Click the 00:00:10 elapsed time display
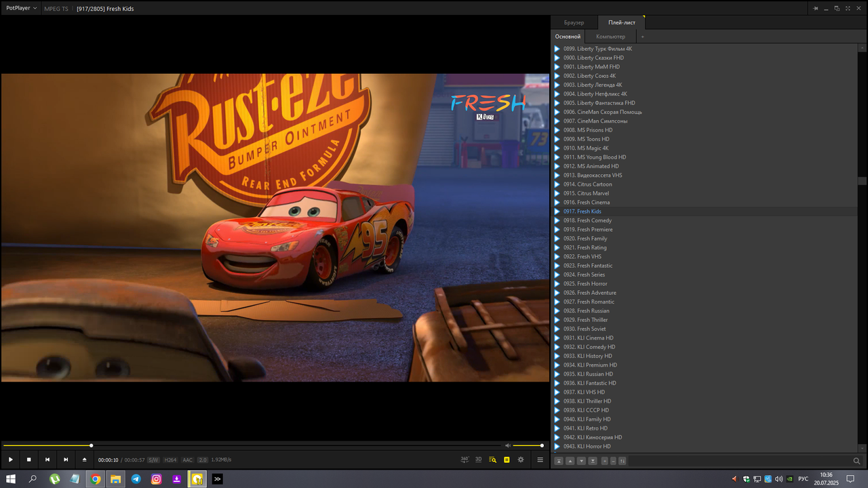Image resolution: width=868 pixels, height=488 pixels. pyautogui.click(x=108, y=460)
